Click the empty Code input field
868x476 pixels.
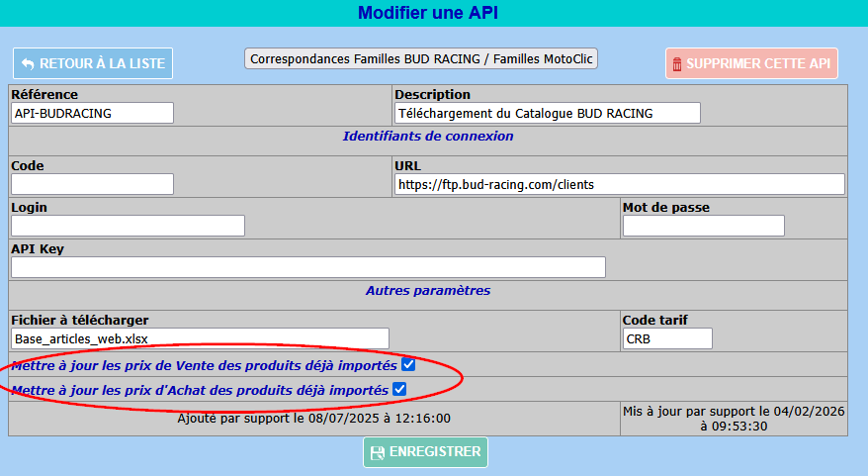coord(92,184)
